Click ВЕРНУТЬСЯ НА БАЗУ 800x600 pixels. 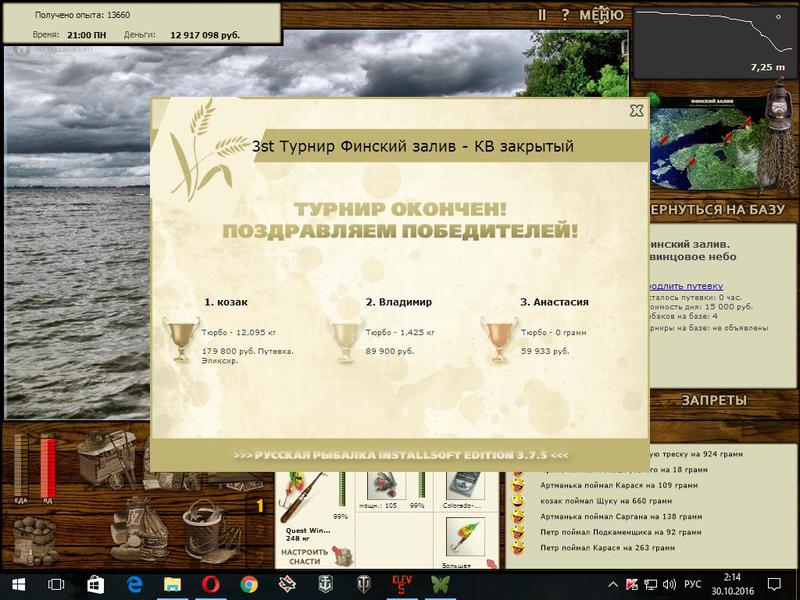(717, 209)
